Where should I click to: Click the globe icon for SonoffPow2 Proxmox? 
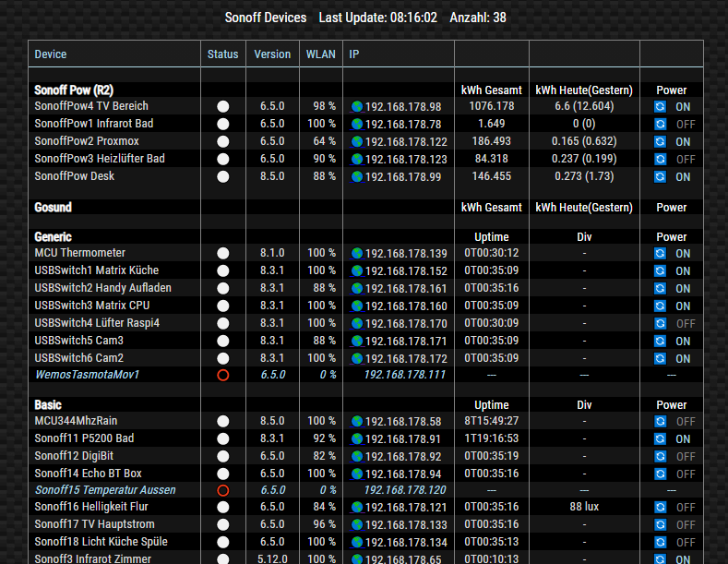(356, 142)
